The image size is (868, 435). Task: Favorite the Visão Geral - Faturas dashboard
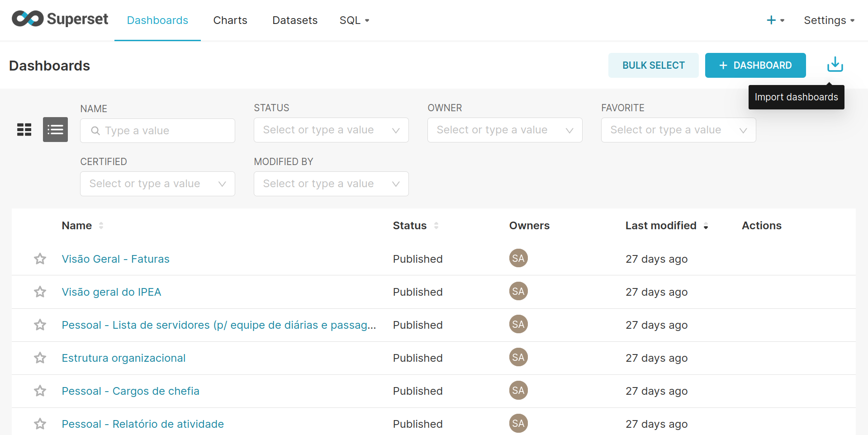point(40,259)
